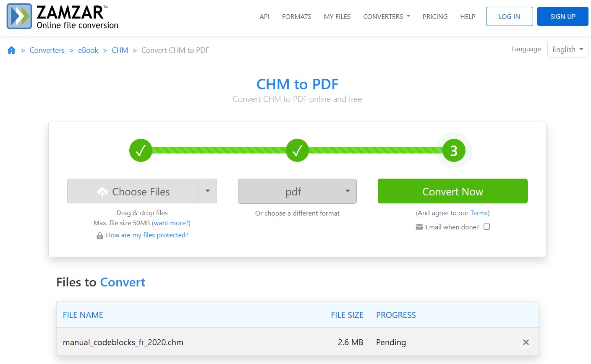The height and width of the screenshot is (364, 591).
Task: Click the want more? link
Action: click(171, 223)
